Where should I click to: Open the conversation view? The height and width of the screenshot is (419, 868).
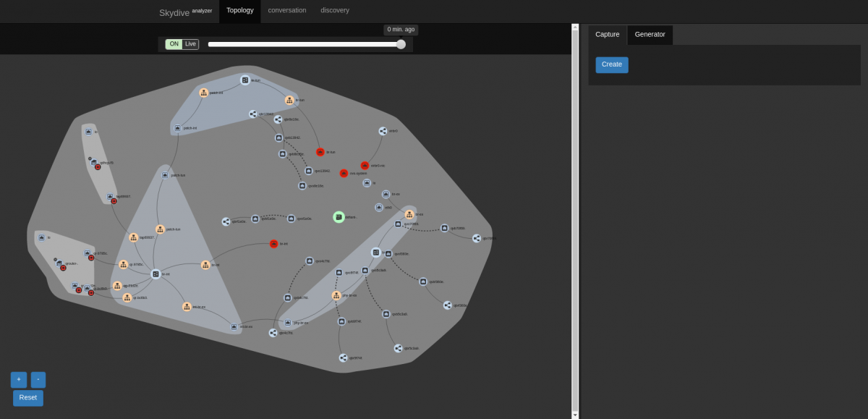click(x=287, y=10)
